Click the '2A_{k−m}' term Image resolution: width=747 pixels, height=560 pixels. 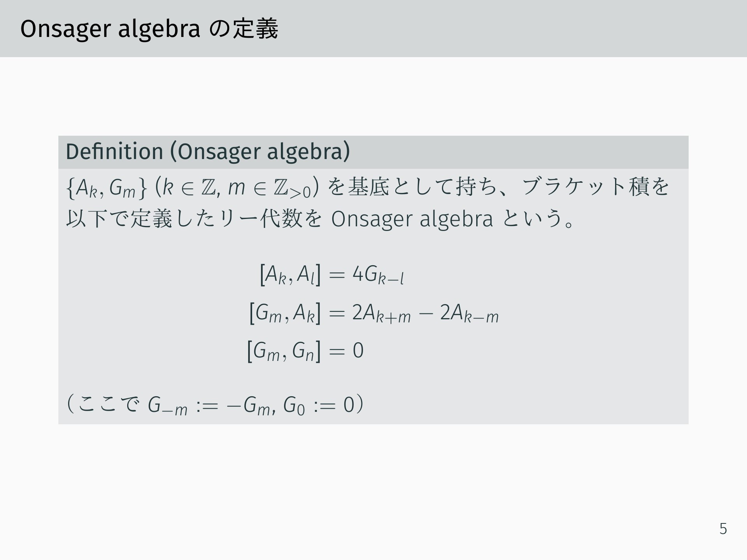pyautogui.click(x=469, y=313)
